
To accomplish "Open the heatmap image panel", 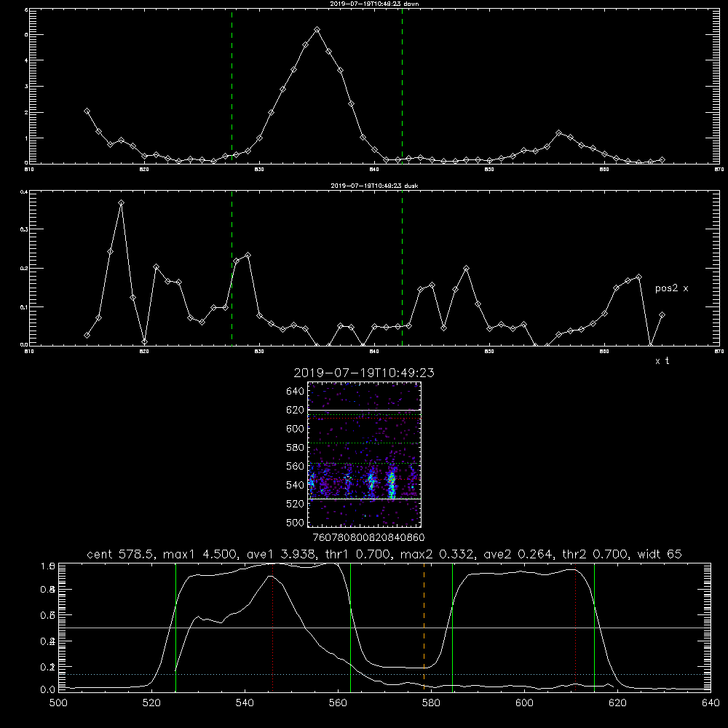I will point(364,454).
